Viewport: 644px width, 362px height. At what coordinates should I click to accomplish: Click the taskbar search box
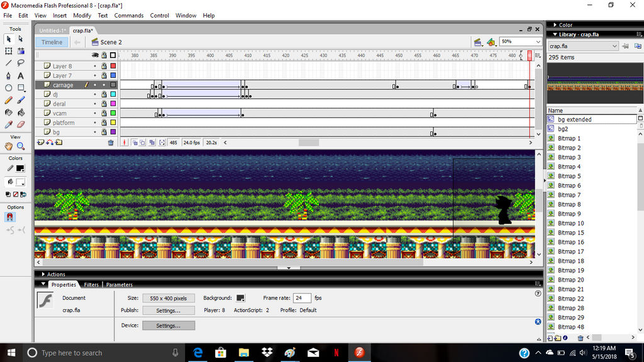click(103, 353)
